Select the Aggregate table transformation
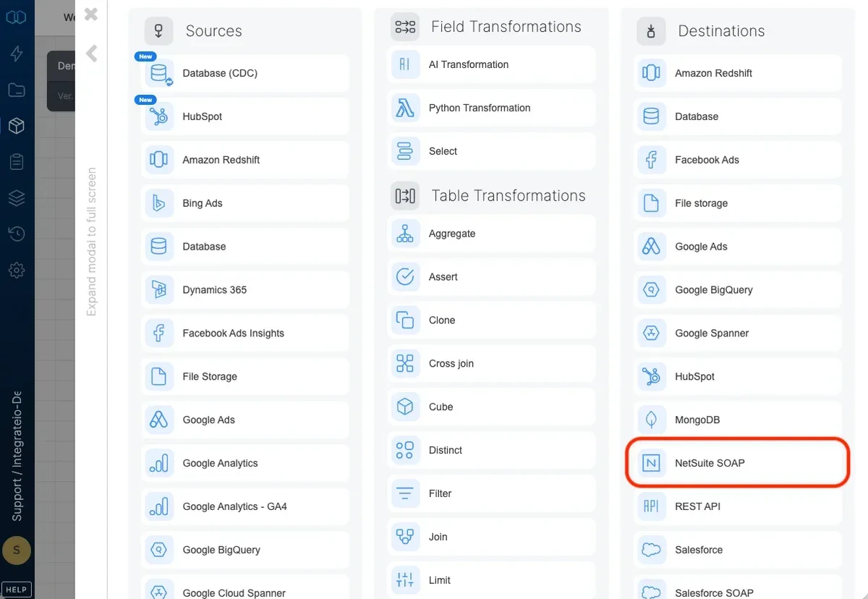 pyautogui.click(x=492, y=234)
